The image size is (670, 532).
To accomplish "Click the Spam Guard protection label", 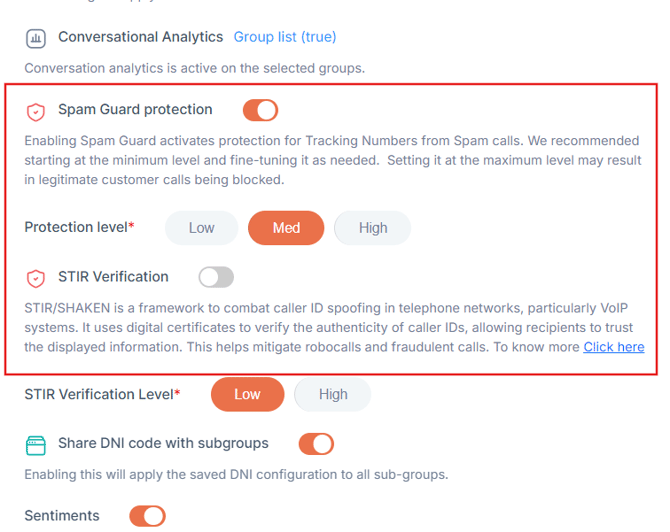I will point(135,110).
